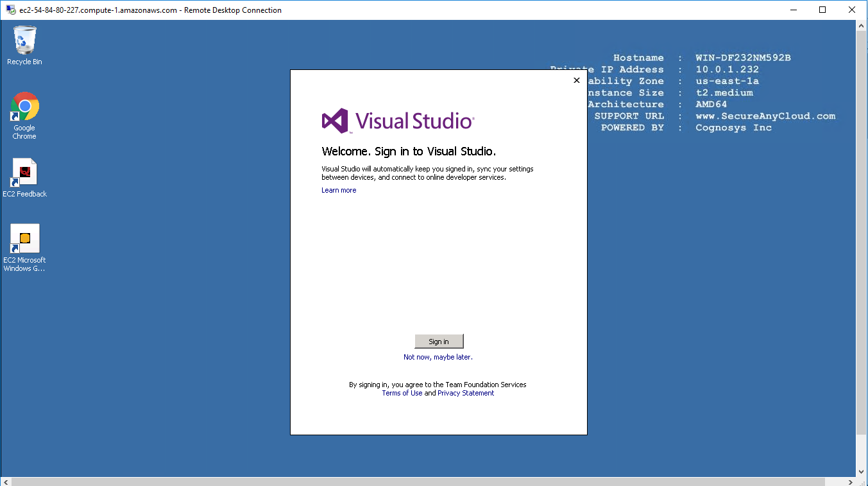Open the Terms of Use link
The width and height of the screenshot is (868, 486).
[x=402, y=393]
